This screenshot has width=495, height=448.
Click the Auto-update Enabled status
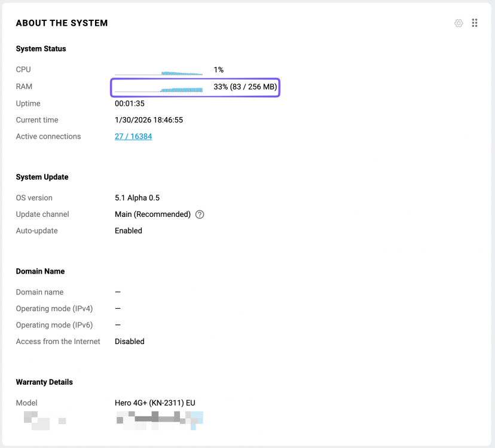tap(129, 231)
